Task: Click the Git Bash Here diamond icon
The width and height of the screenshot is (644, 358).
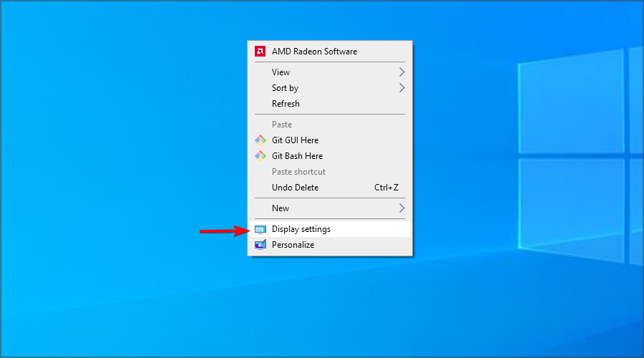Action: pyautogui.click(x=260, y=156)
